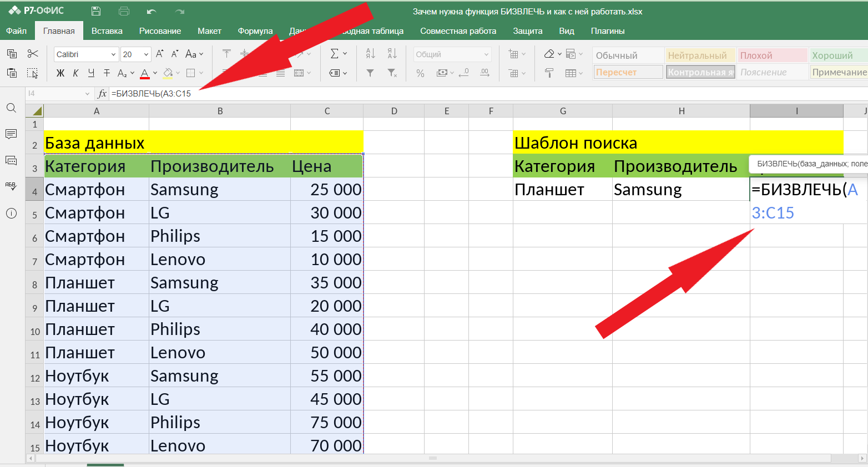Screen dimensions: 868x467
Task: Switch to the Защита tab
Action: click(x=528, y=31)
